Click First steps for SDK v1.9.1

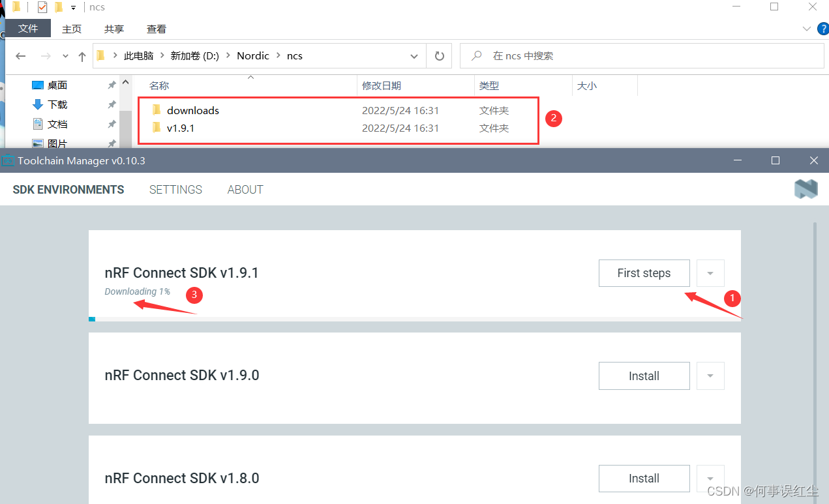(644, 273)
